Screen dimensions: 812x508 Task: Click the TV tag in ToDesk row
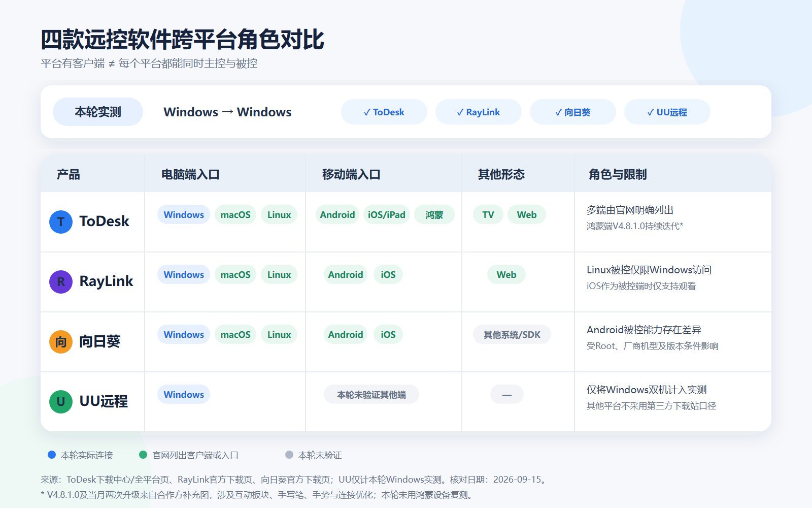tap(488, 214)
